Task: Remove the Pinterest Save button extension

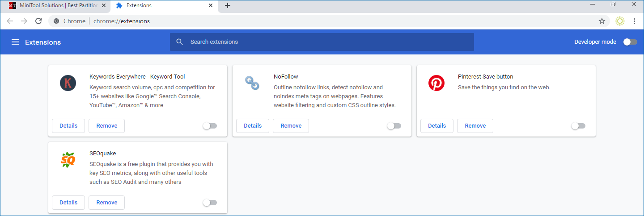Action: click(475, 126)
